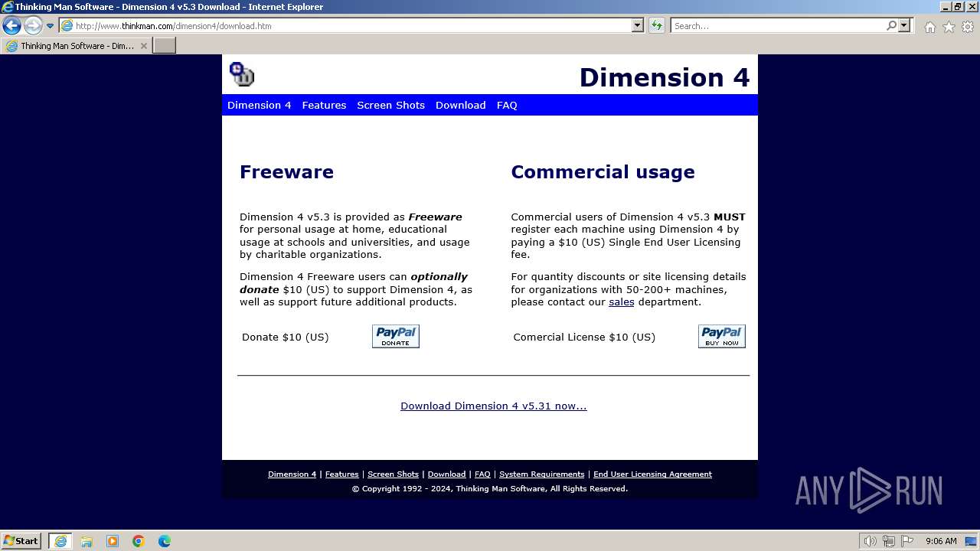This screenshot has height=551, width=980.
Task: Open Favorites star icon
Action: 949,27
